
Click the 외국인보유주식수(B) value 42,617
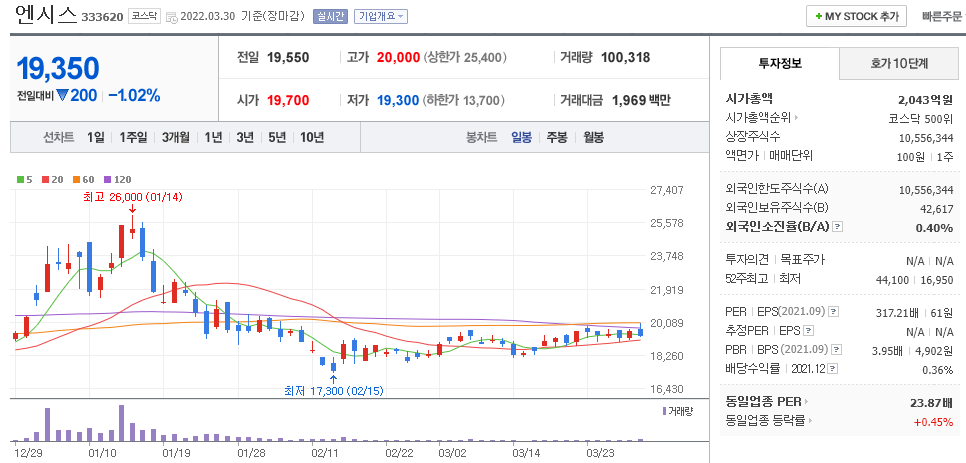(935, 208)
